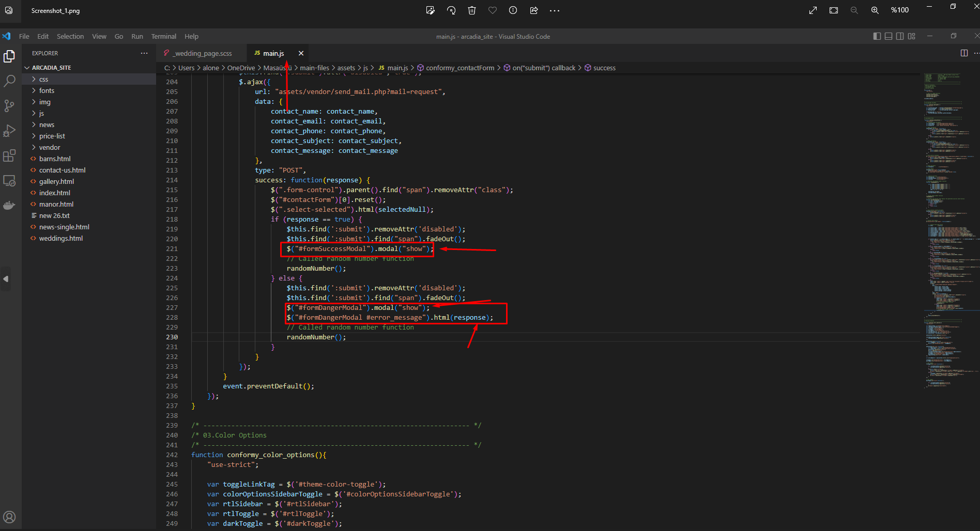Open the Edit menu
This screenshot has height=531, width=980.
tap(43, 36)
